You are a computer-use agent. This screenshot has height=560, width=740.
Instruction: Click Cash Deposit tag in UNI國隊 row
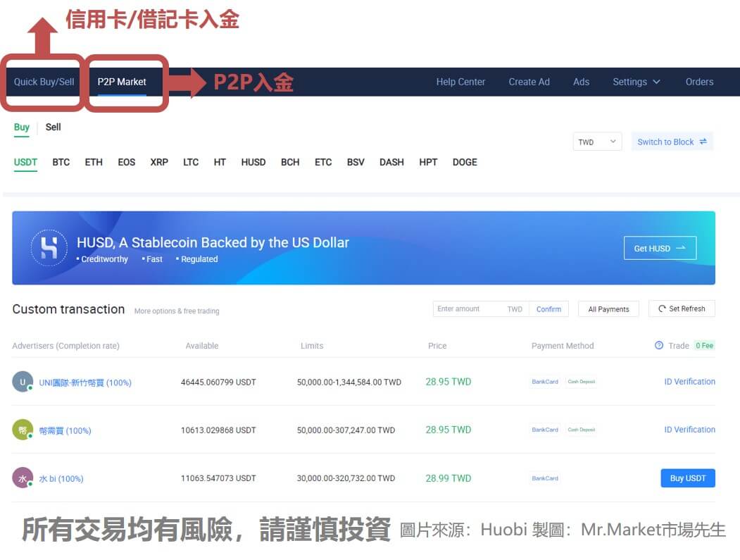coord(581,382)
